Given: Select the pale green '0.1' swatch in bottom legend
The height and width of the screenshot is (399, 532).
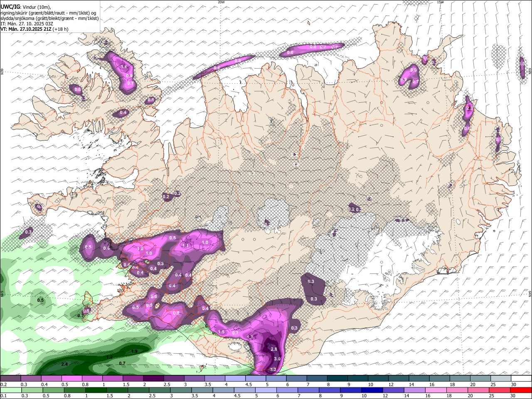Looking at the screenshot, I should click(x=10, y=390).
